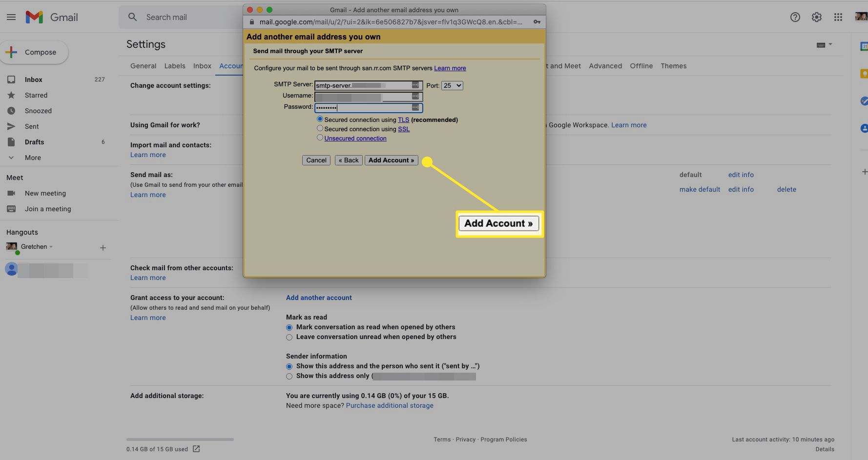Select Mark conversation as read when opened
This screenshot has width=868, height=460.
[289, 327]
